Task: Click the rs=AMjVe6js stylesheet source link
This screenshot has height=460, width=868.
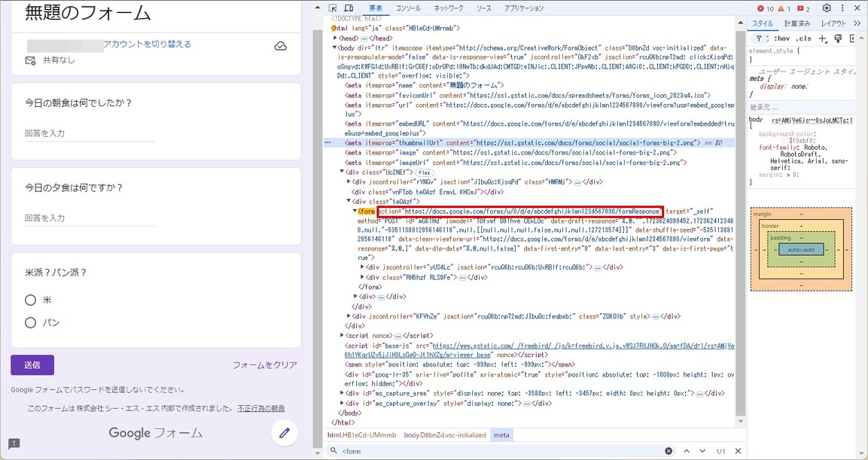Action: [x=812, y=120]
